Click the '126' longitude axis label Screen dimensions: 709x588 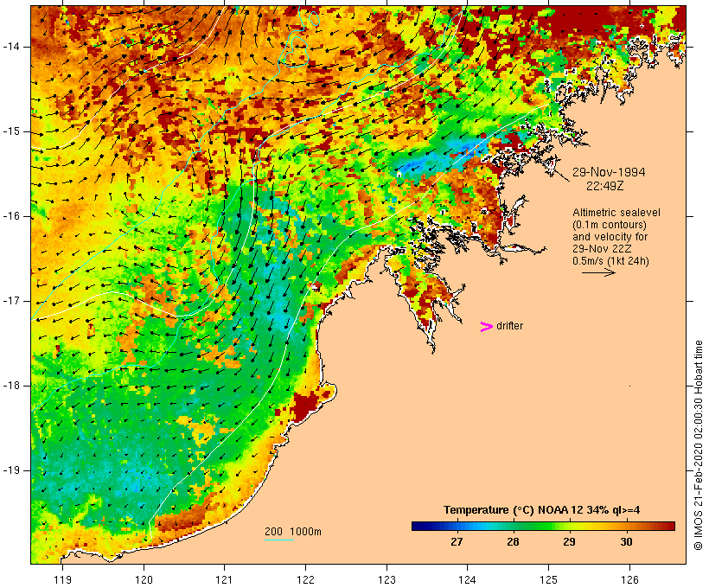(x=629, y=579)
